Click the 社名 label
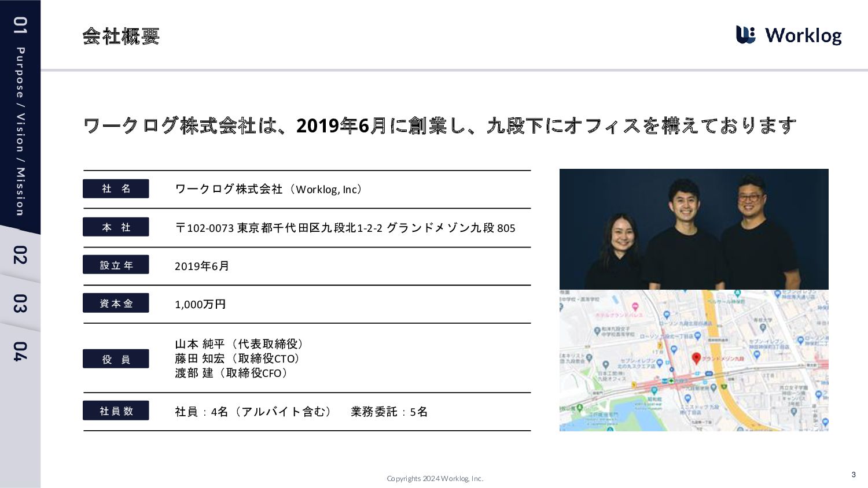This screenshot has width=868, height=488. 116,188
